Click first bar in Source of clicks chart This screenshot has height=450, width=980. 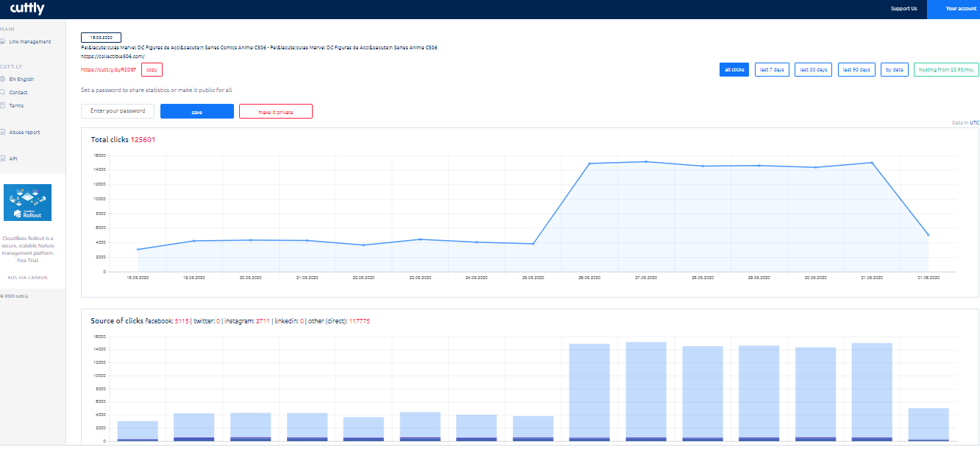pyautogui.click(x=138, y=431)
